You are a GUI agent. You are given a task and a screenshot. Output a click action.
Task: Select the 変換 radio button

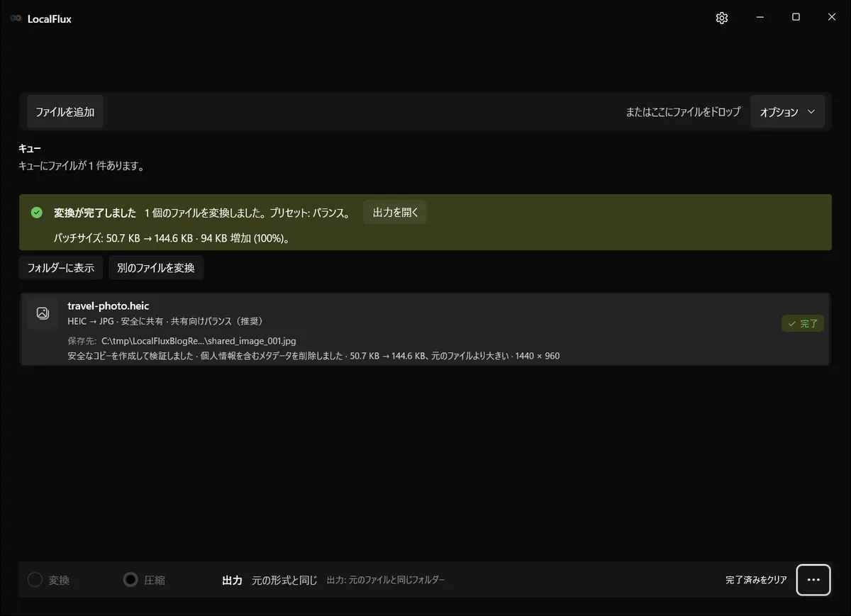(35, 580)
